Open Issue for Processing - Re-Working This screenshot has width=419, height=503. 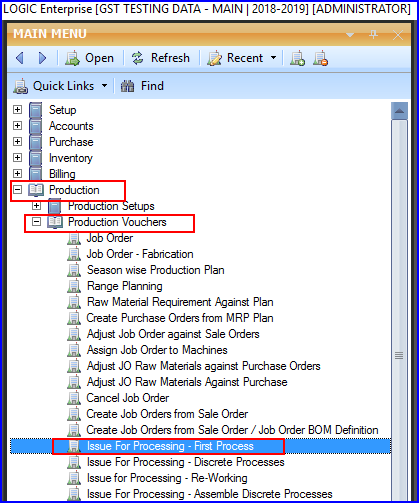(167, 478)
